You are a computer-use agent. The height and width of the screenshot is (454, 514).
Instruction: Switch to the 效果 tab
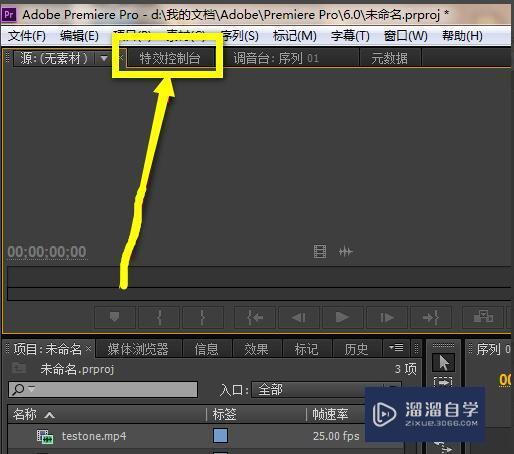[256, 349]
